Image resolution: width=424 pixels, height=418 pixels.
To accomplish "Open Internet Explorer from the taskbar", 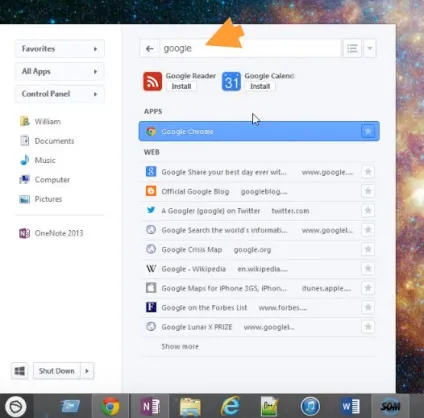I will pos(230,406).
